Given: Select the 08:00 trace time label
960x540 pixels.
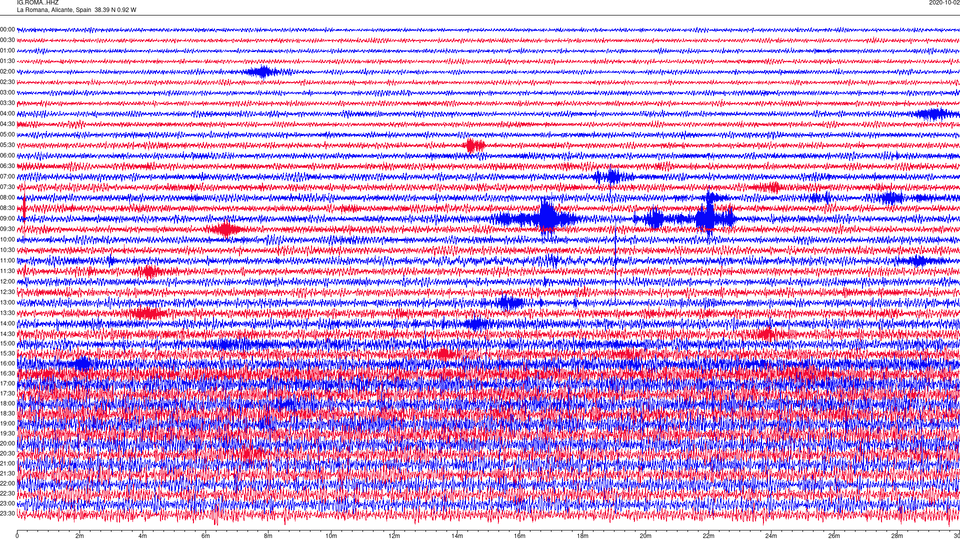Looking at the screenshot, I should coord(7,197).
